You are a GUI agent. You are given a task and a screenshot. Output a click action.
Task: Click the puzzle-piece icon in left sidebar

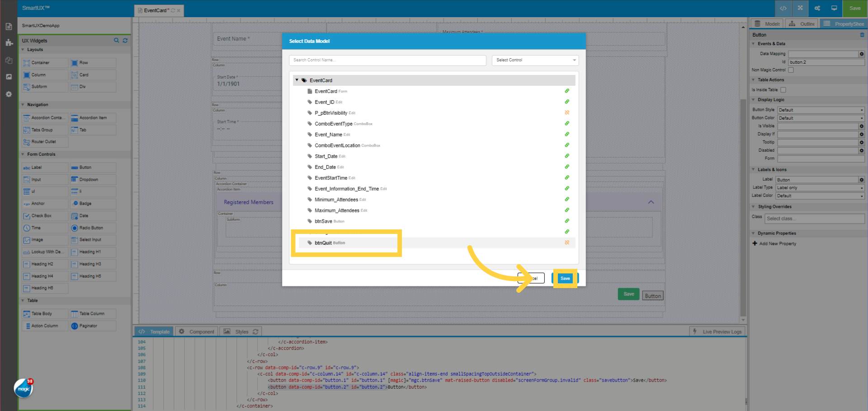click(9, 43)
